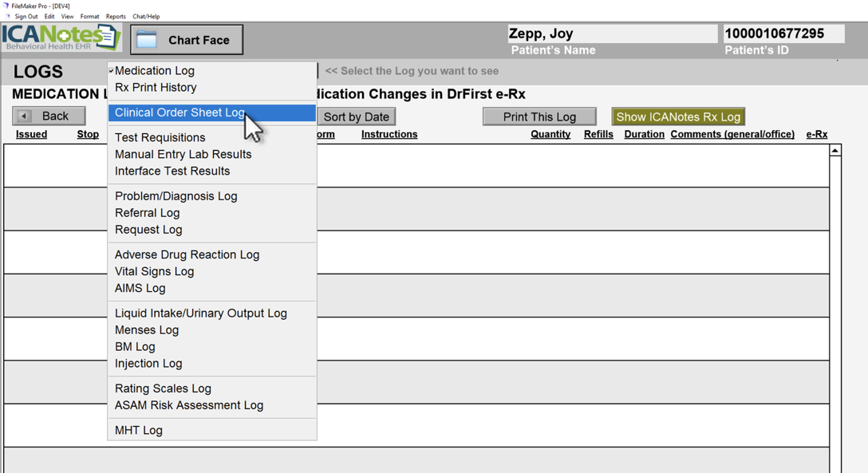Select Test Requisitions in the dropdown

pyautogui.click(x=160, y=138)
